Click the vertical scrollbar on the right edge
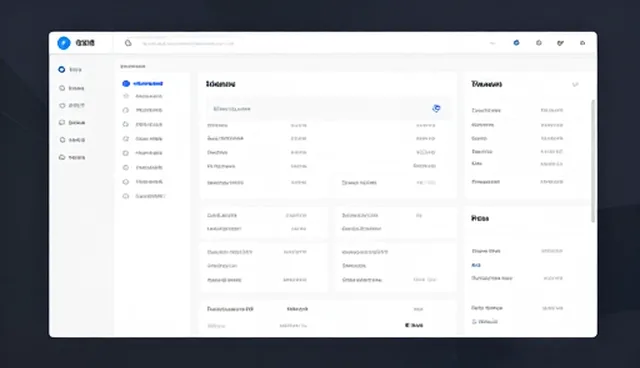 (593, 161)
